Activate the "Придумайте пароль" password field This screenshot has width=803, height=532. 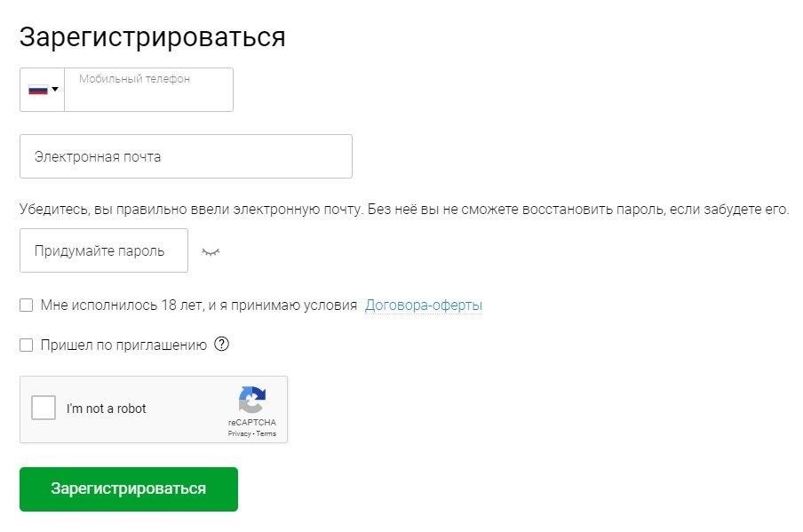pyautogui.click(x=104, y=250)
